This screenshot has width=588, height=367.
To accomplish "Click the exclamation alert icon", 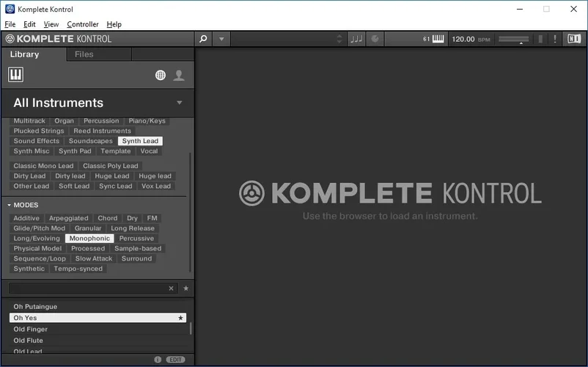I will pos(555,39).
